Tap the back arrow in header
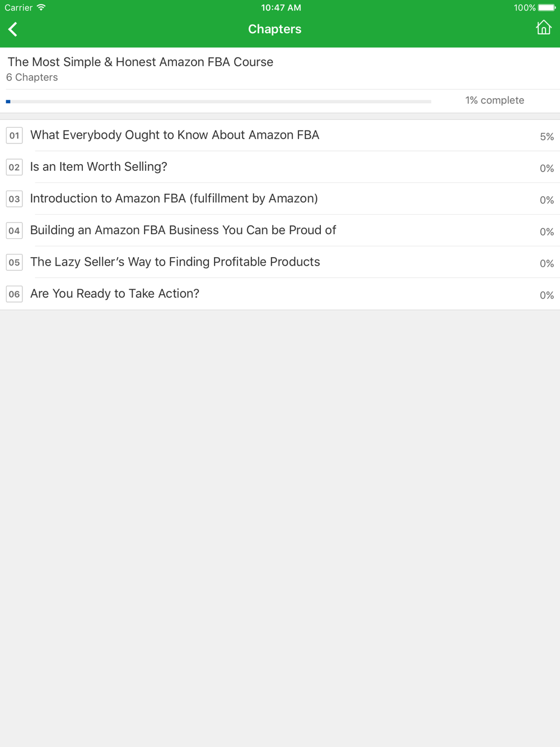Image resolution: width=560 pixels, height=747 pixels. click(x=13, y=29)
